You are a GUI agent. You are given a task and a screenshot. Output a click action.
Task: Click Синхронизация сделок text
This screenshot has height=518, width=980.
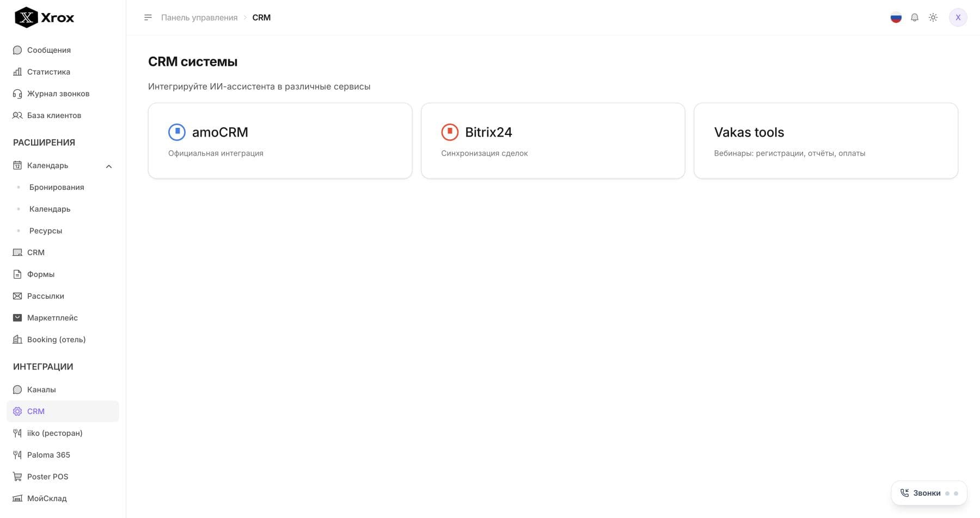click(485, 153)
